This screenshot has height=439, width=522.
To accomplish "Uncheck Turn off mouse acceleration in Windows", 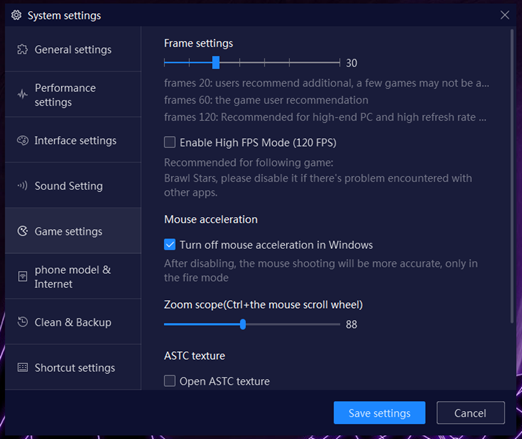I will click(x=170, y=244).
